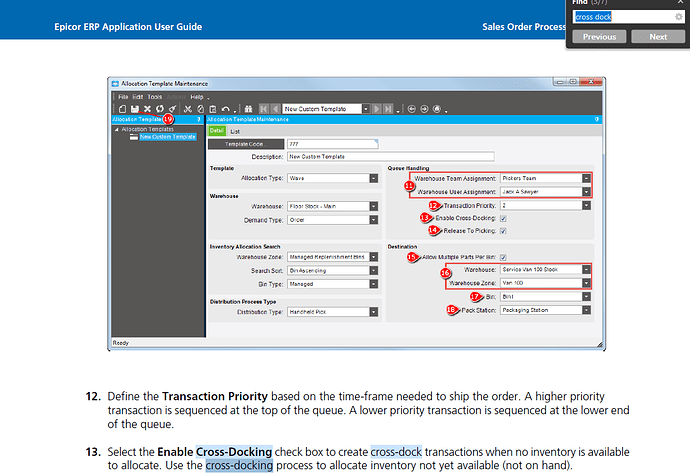This screenshot has width=690, height=476.
Task: Click the Copy toolbar icon
Action: click(201, 109)
